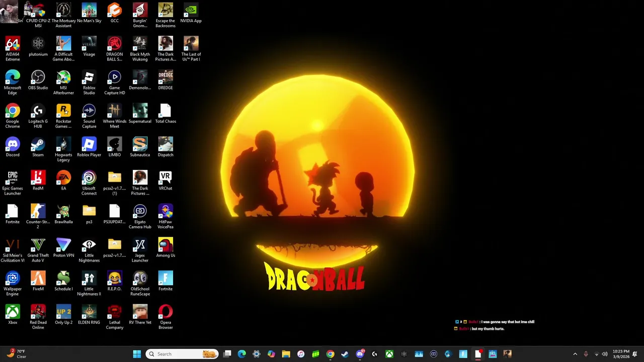The width and height of the screenshot is (644, 362).
Task: Click the HitPaw VoicePea desktop icon
Action: pyautogui.click(x=166, y=217)
